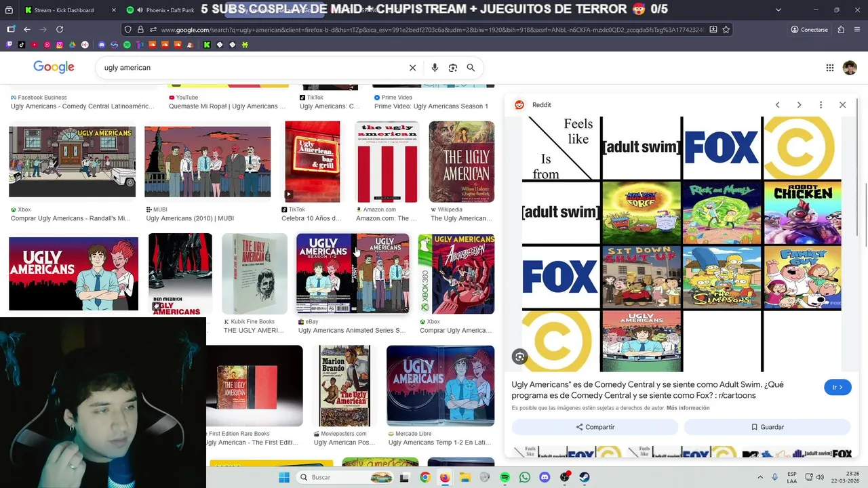Open the Twitch bookmark
Viewport: 868px width, 488px height.
click(x=9, y=45)
